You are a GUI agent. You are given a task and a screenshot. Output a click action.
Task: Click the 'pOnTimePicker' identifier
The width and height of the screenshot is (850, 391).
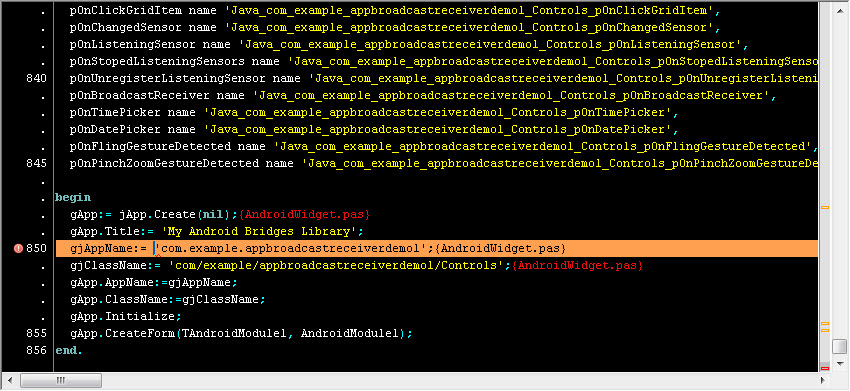115,113
